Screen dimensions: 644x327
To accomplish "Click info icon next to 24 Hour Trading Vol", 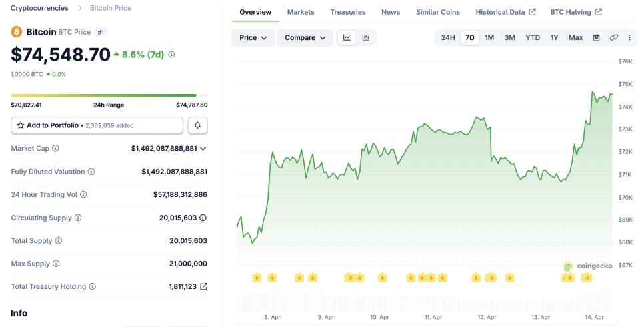I will click(83, 194).
